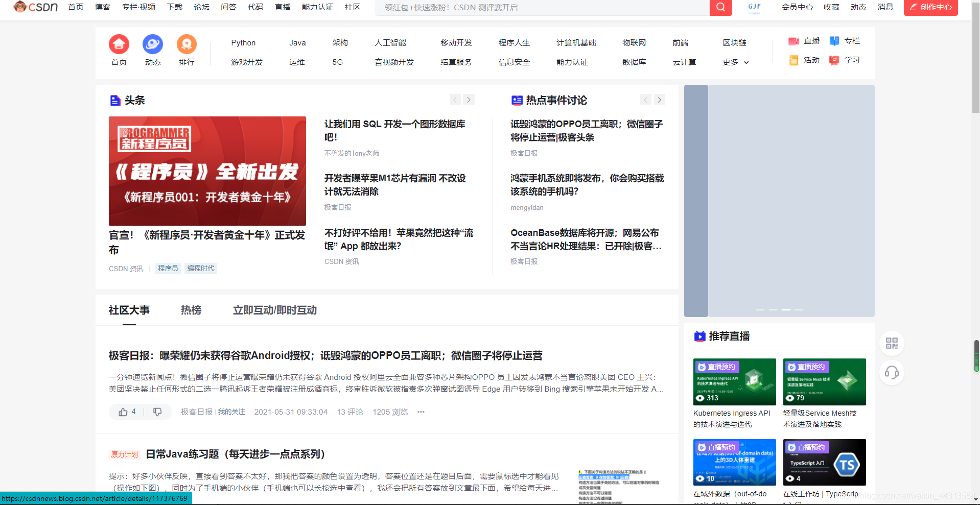Image resolution: width=980 pixels, height=505 pixels.
Task: Click the 编程时代 tag
Action: pyautogui.click(x=201, y=268)
